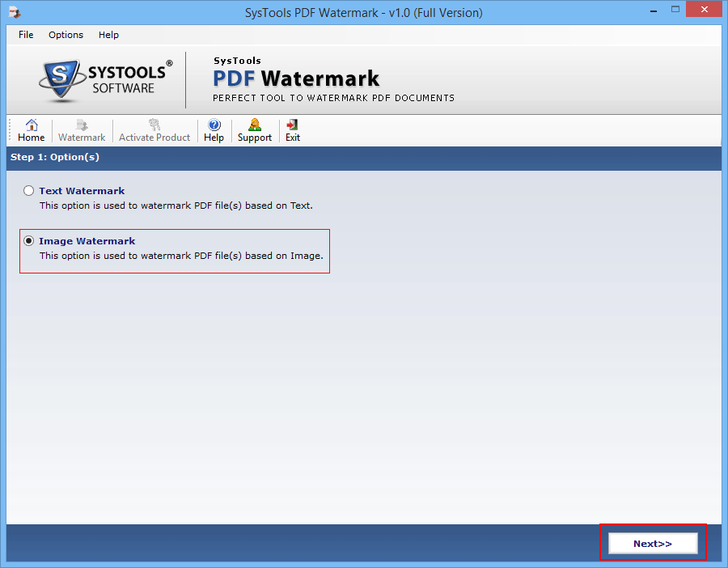Click the Watermark toolbar icon
728x568 pixels.
tap(82, 125)
